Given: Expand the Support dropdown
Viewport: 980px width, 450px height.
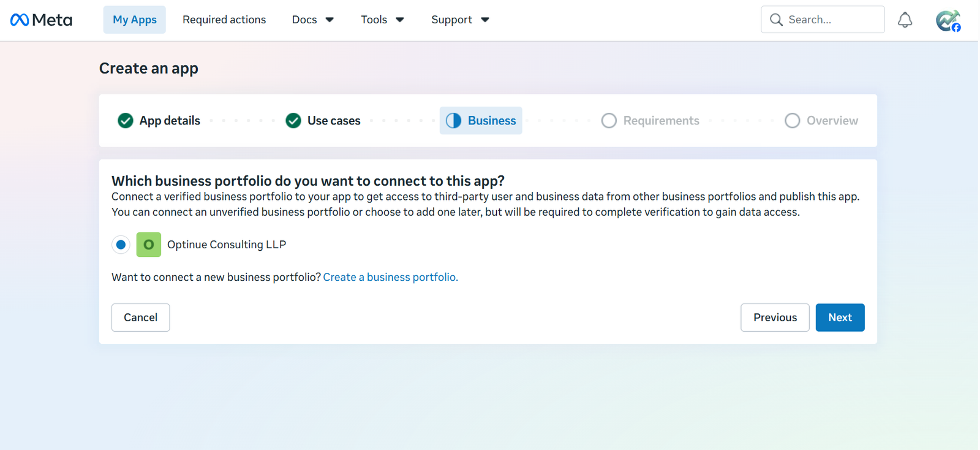Looking at the screenshot, I should coord(460,20).
